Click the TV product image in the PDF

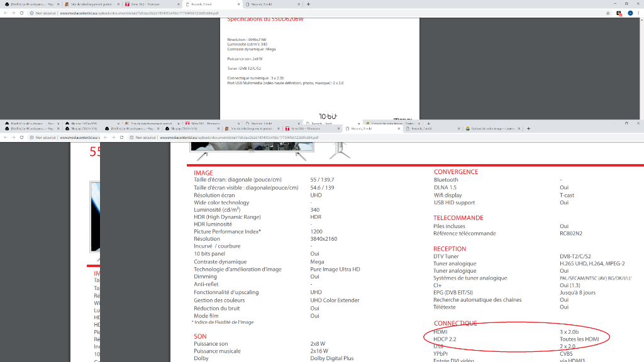[x=252, y=148]
